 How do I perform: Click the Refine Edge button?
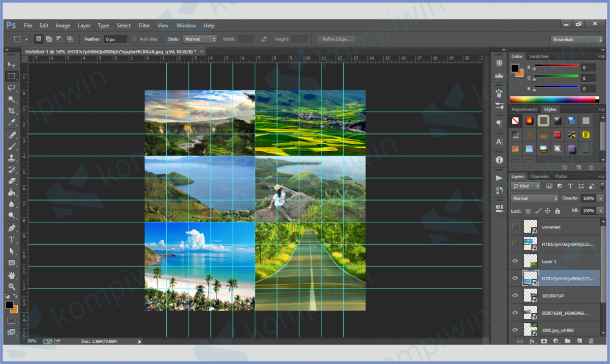(x=336, y=39)
